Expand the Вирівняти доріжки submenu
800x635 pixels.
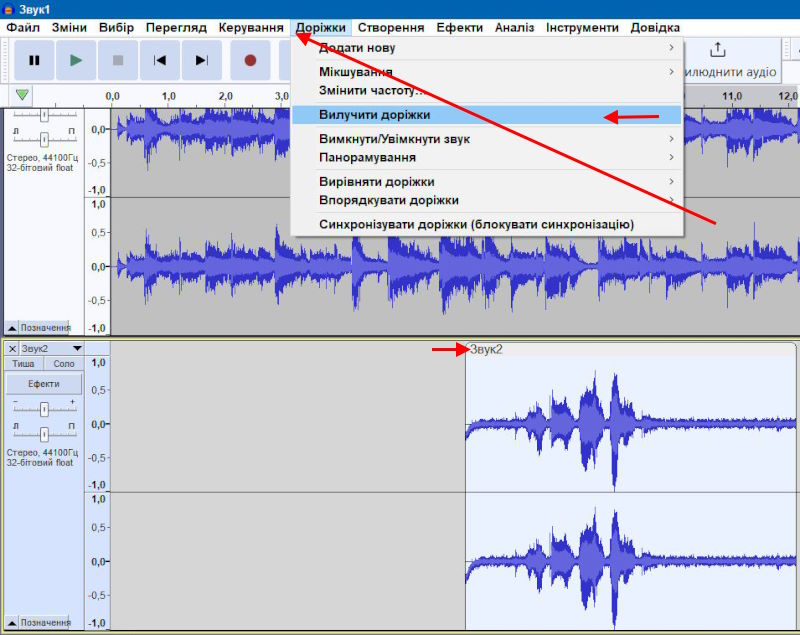click(x=487, y=182)
